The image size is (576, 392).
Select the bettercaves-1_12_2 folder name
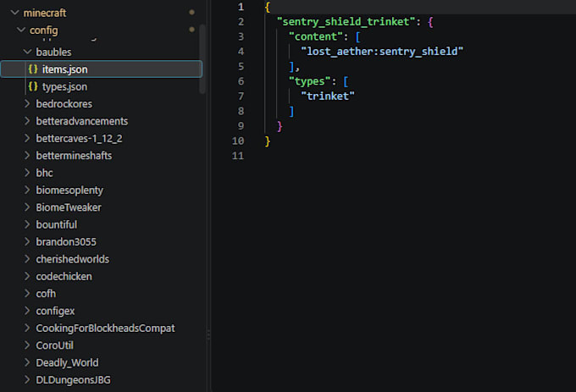[79, 138]
